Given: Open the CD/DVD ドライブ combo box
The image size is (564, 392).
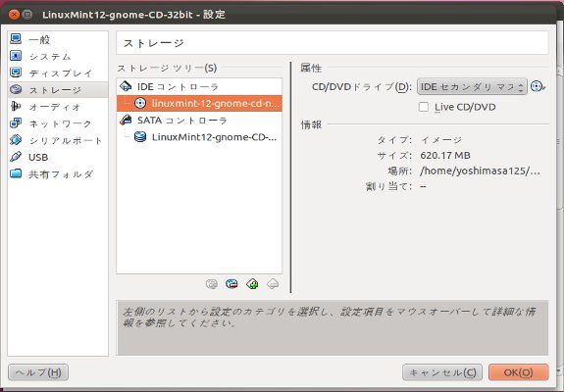Looking at the screenshot, I should 472,87.
